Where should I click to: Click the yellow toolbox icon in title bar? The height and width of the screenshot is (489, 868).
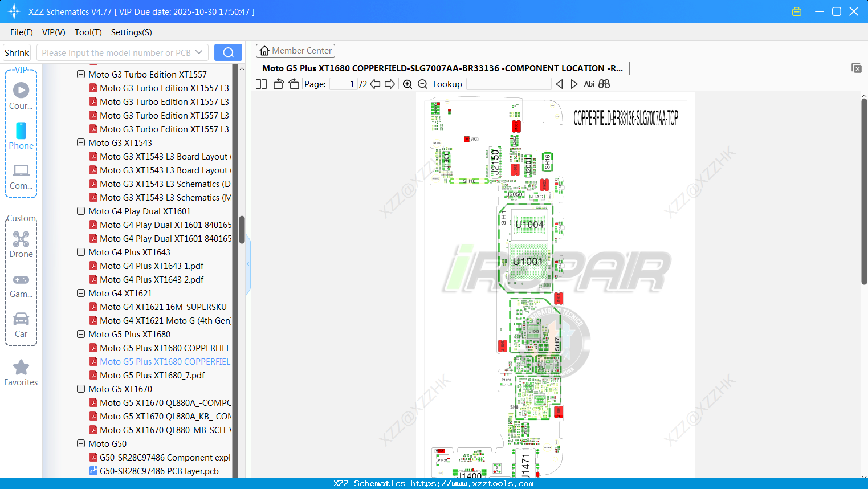pos(797,11)
